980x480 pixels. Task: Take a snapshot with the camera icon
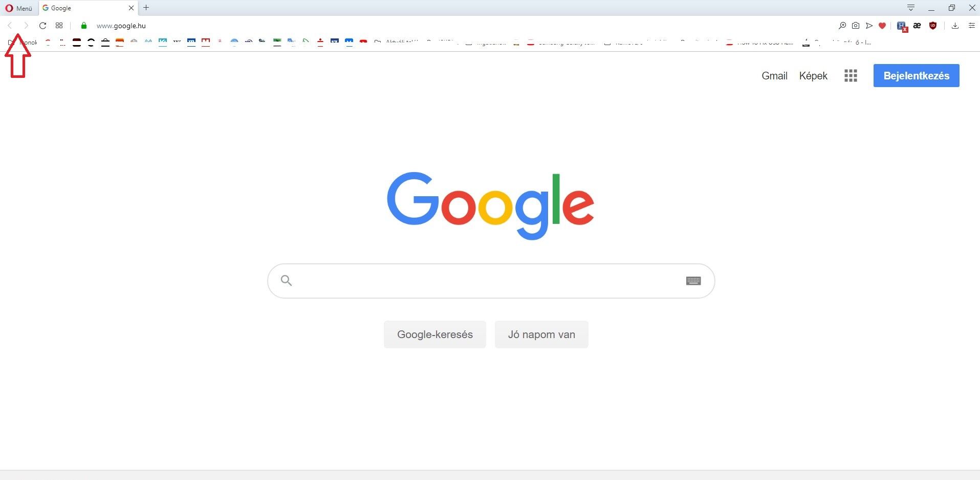[856, 26]
